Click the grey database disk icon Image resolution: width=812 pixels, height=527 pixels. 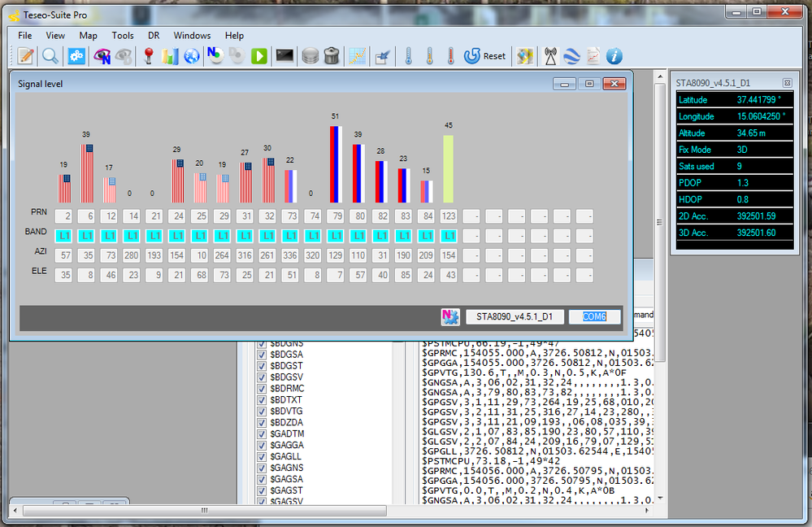[310, 56]
